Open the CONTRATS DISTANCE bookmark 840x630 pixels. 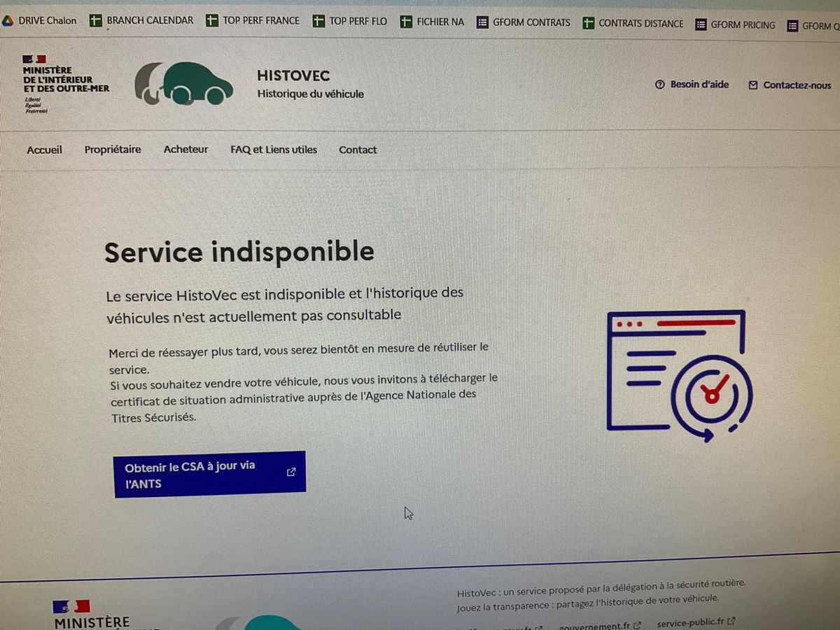pos(633,23)
